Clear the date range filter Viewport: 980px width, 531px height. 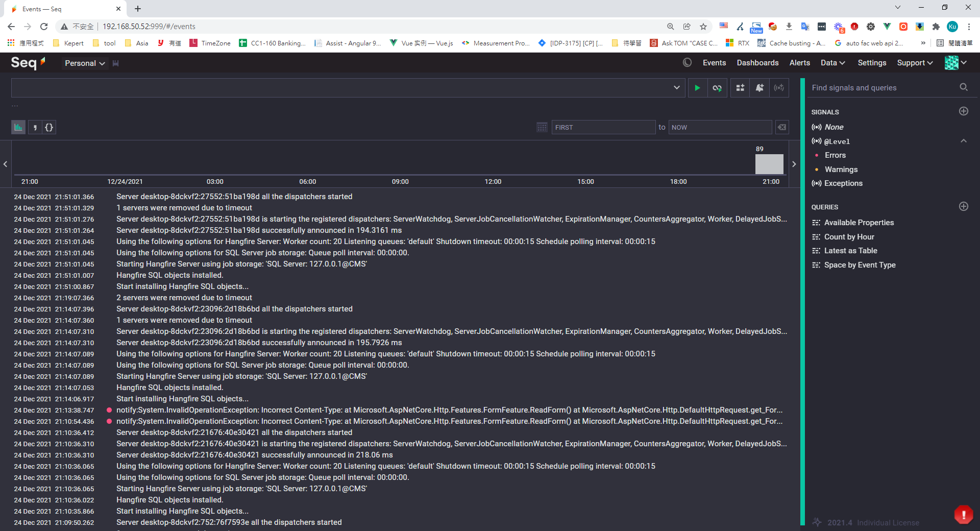coord(781,127)
